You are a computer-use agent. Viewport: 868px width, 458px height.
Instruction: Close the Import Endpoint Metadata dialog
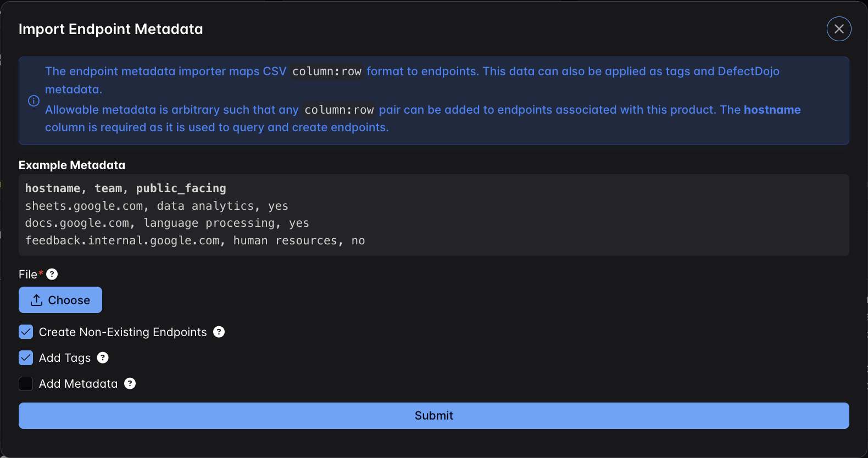click(839, 29)
